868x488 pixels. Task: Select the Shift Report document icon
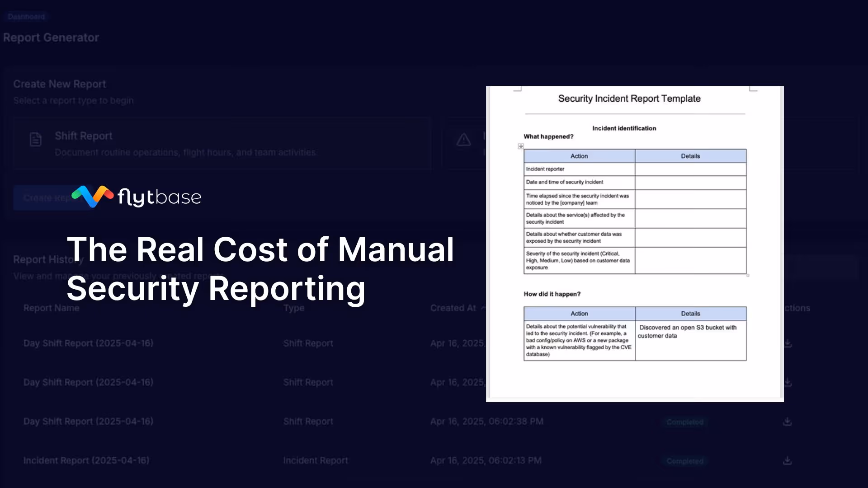pos(36,140)
